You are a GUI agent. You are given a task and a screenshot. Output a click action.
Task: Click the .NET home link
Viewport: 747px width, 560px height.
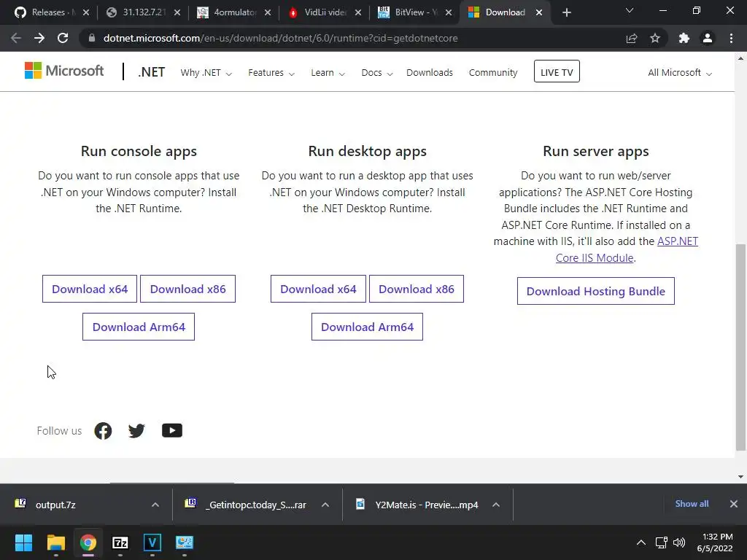pyautogui.click(x=152, y=72)
